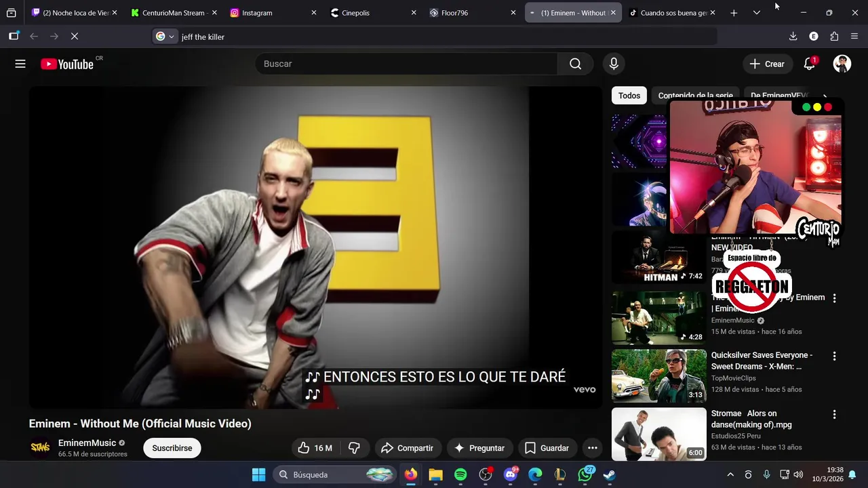Open HITMAN video thumbnail, duration 7:42

pyautogui.click(x=659, y=258)
